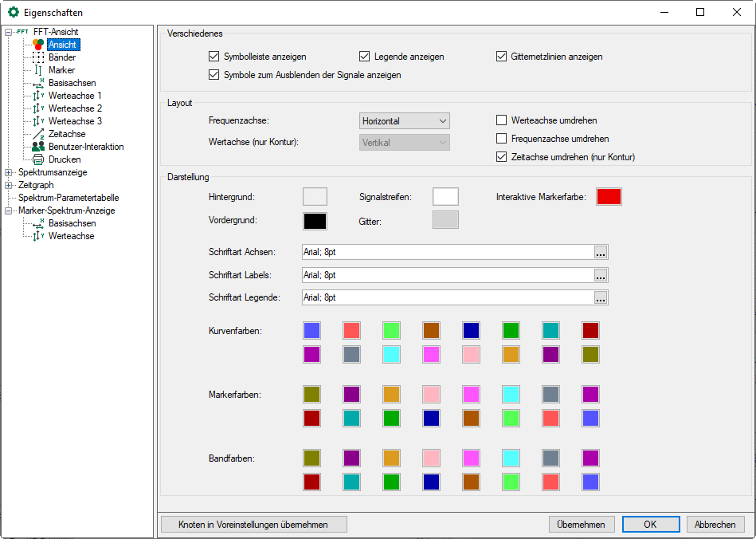The width and height of the screenshot is (756, 539).
Task: Click the Marker icon in tree
Action: pos(38,70)
